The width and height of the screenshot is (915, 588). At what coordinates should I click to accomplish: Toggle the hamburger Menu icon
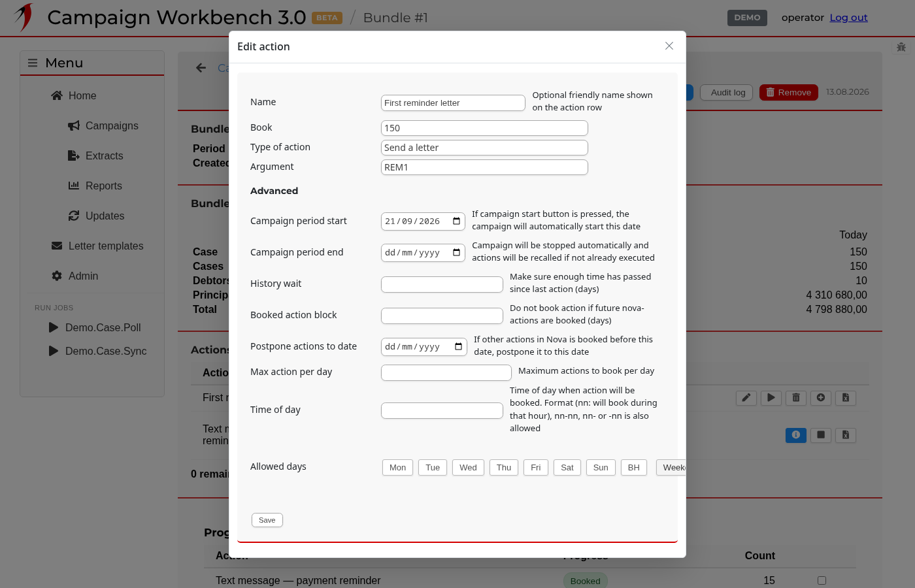click(33, 63)
